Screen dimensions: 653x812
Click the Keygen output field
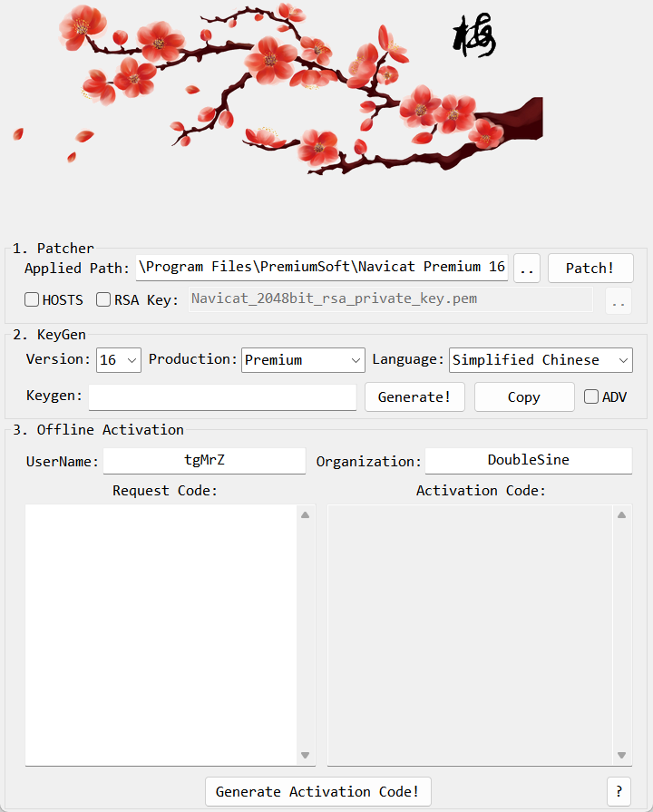coord(222,397)
